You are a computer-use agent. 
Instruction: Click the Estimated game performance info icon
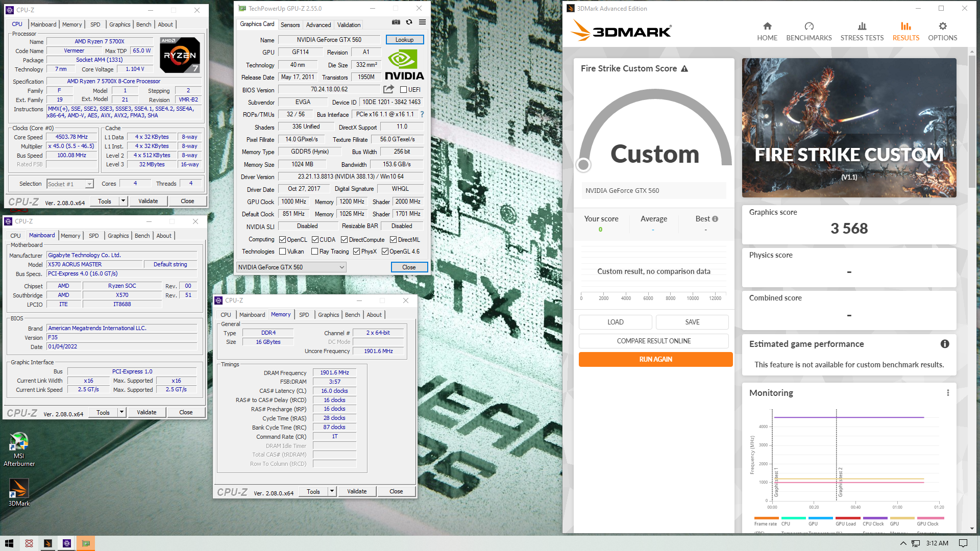click(x=945, y=344)
